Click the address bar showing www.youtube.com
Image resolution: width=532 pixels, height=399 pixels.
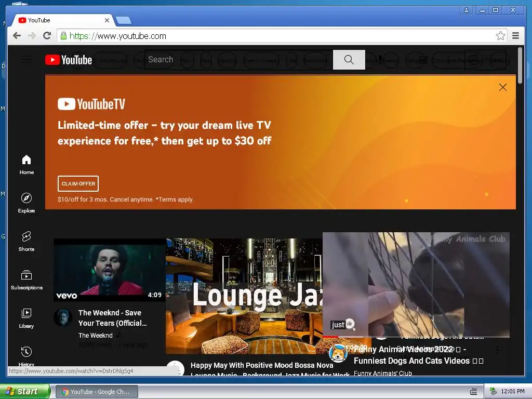click(x=282, y=36)
